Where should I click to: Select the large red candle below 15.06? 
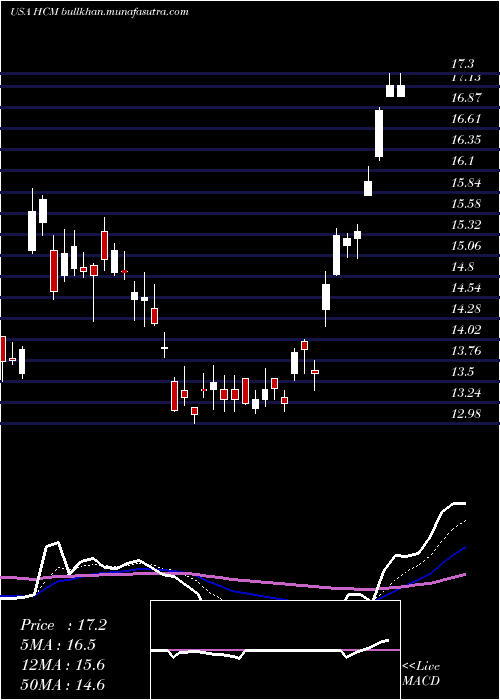(x=54, y=271)
